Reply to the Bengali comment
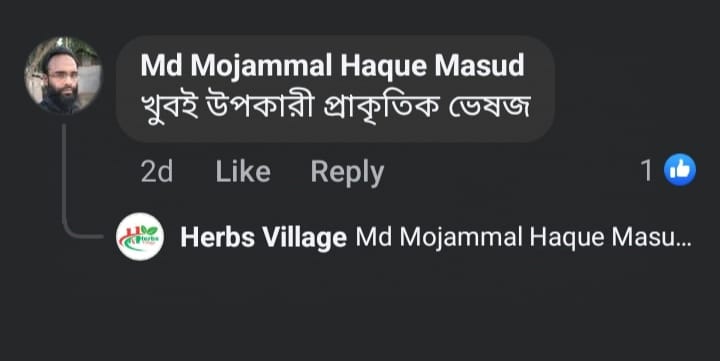Image resolution: width=720 pixels, height=361 pixels. pyautogui.click(x=347, y=172)
